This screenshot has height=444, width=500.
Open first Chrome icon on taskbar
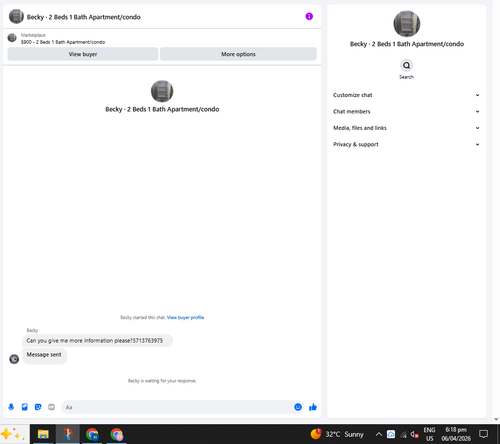92,434
